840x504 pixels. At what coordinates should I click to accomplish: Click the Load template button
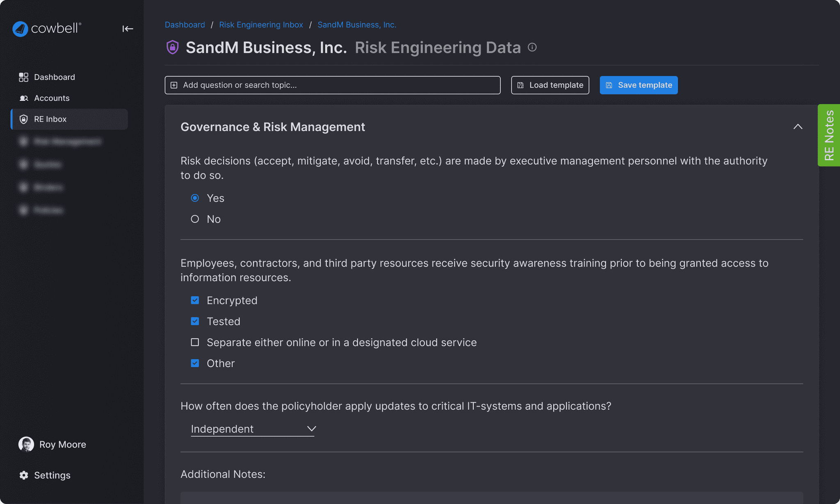pyautogui.click(x=550, y=85)
